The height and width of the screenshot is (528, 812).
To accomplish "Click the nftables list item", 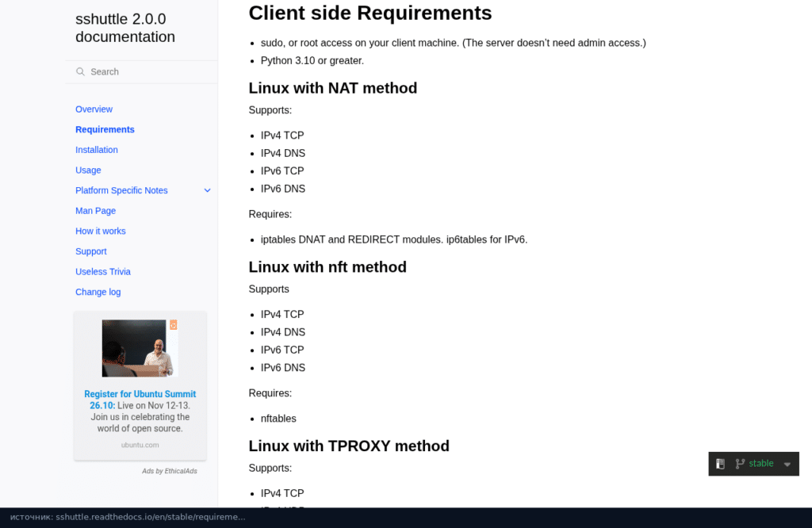I will [278, 419].
